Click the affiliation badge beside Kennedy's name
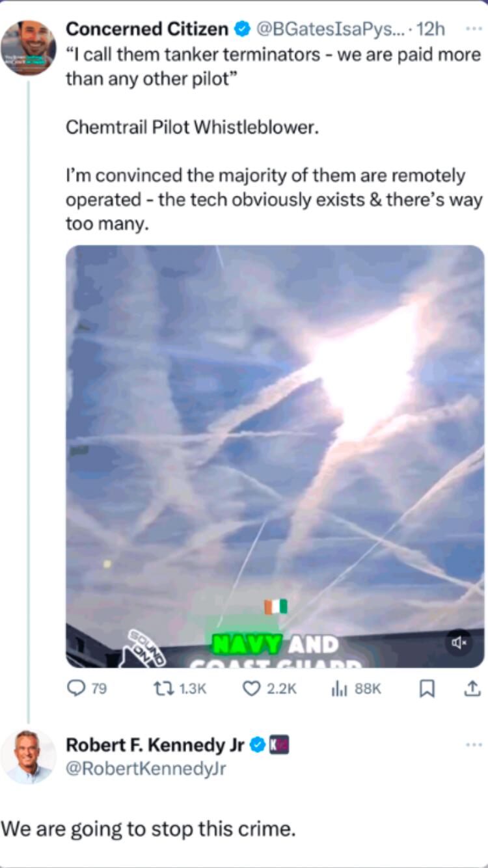The width and height of the screenshot is (488, 868). [x=278, y=745]
